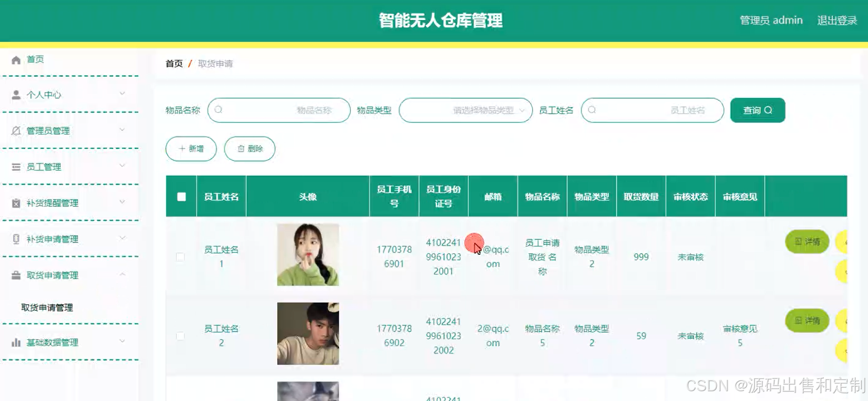The image size is (868, 401).
Task: Expand the 员工管理 menu chevron
Action: 122,166
